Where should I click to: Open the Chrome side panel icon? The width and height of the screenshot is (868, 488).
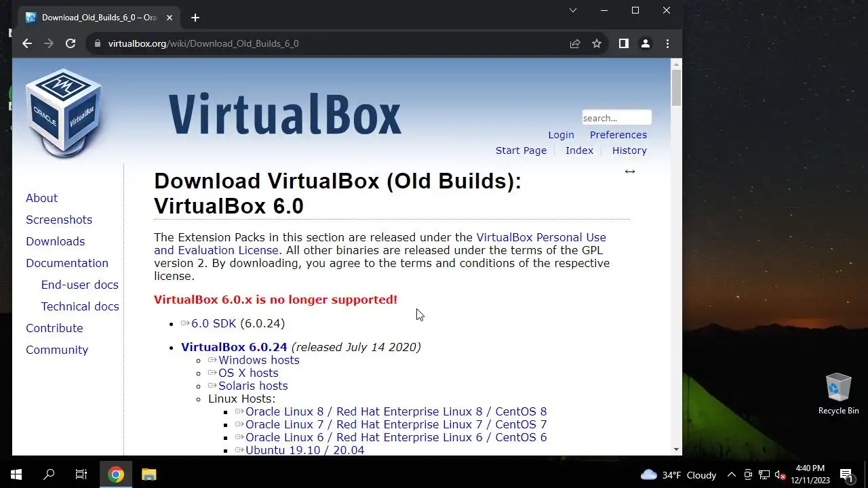(x=624, y=43)
